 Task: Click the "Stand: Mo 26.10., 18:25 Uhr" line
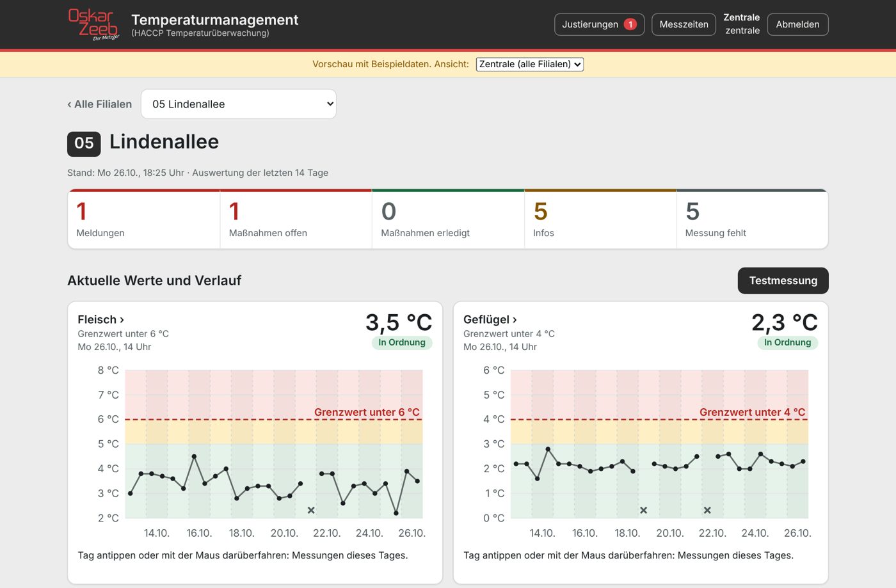coord(198,173)
